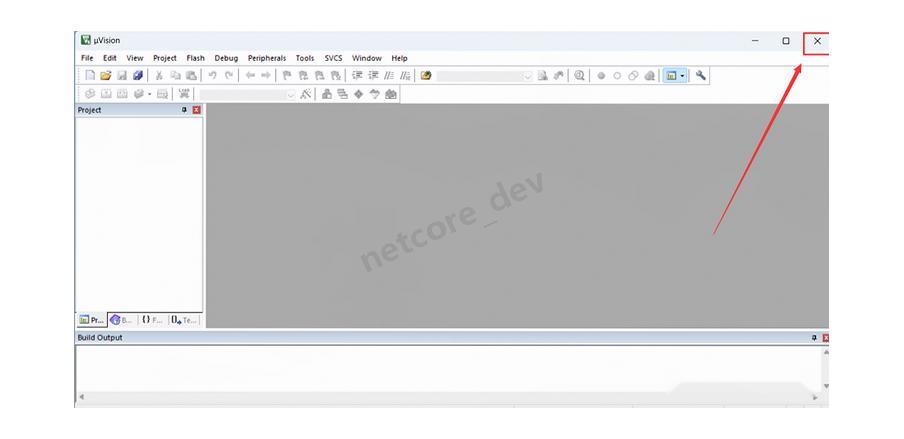Open the Project menu
The image size is (904, 439).
click(164, 58)
